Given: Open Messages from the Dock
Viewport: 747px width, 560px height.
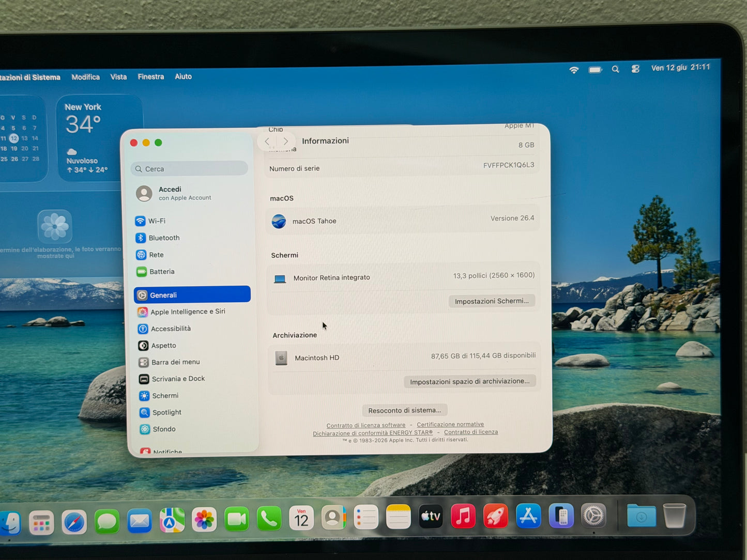Looking at the screenshot, I should click(x=107, y=521).
